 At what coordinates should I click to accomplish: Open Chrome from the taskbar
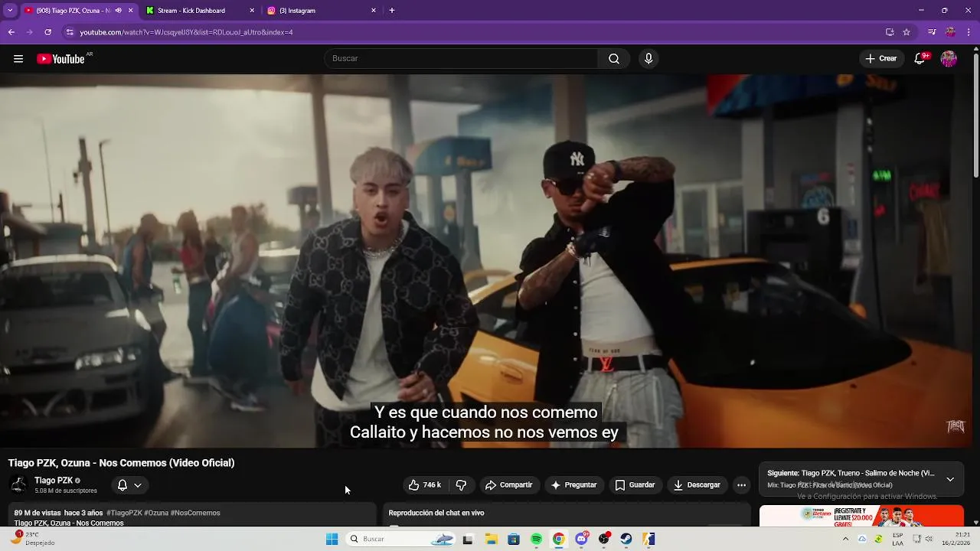tap(559, 540)
